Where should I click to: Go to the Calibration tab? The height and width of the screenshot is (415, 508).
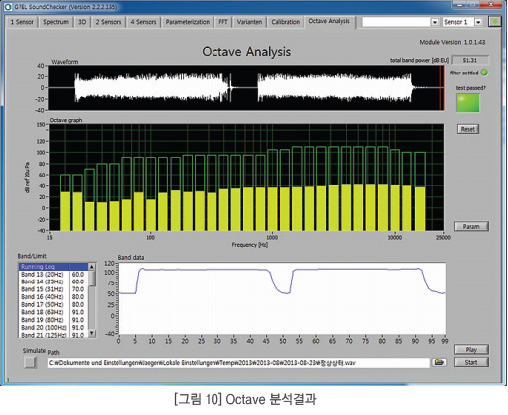pos(286,22)
